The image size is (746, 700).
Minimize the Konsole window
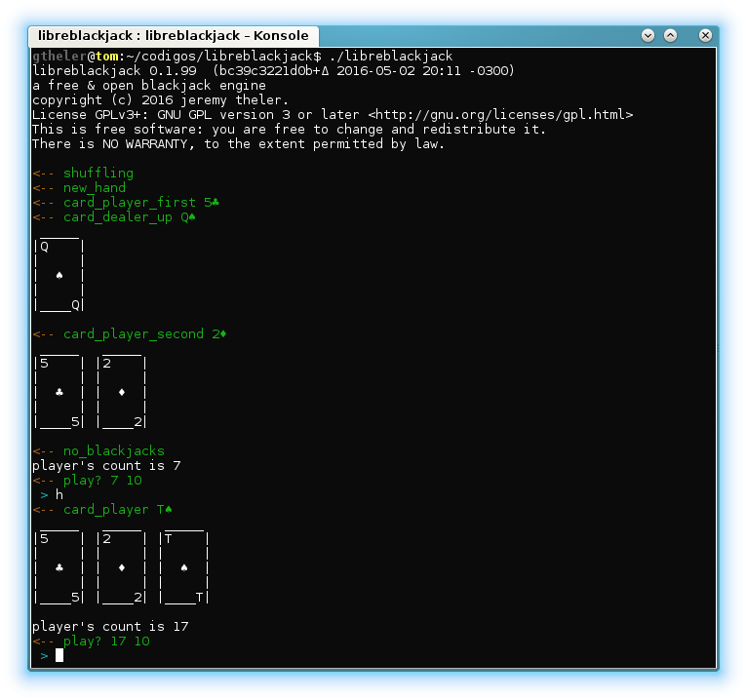click(x=648, y=36)
